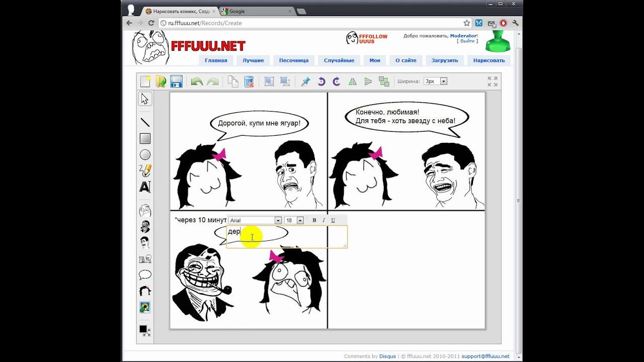Undo last action with green arrow
Image resolution: width=644 pixels, height=362 pixels.
197,81
